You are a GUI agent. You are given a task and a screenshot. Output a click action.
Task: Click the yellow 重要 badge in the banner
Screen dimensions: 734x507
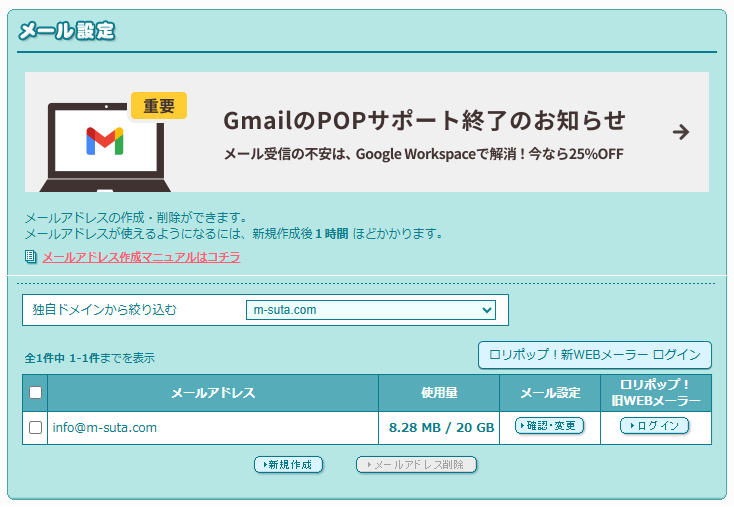[158, 106]
